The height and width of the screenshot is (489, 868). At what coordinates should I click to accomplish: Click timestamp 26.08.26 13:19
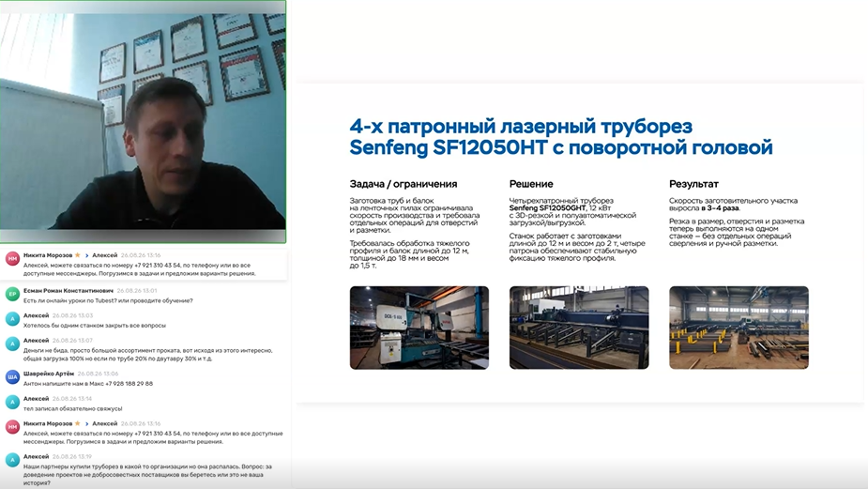pyautogui.click(x=72, y=457)
